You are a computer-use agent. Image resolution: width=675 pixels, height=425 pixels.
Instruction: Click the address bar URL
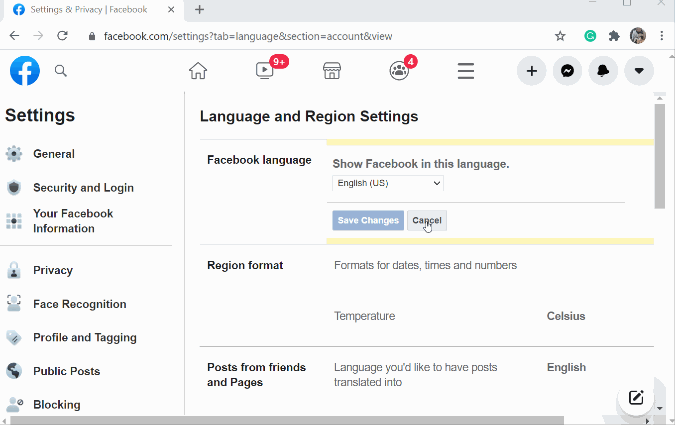click(x=248, y=36)
